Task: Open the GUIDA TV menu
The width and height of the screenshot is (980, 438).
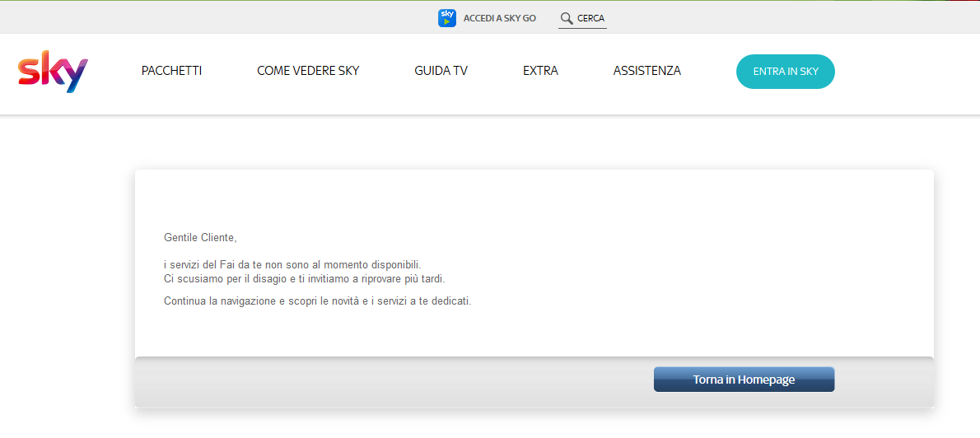Action: 441,71
